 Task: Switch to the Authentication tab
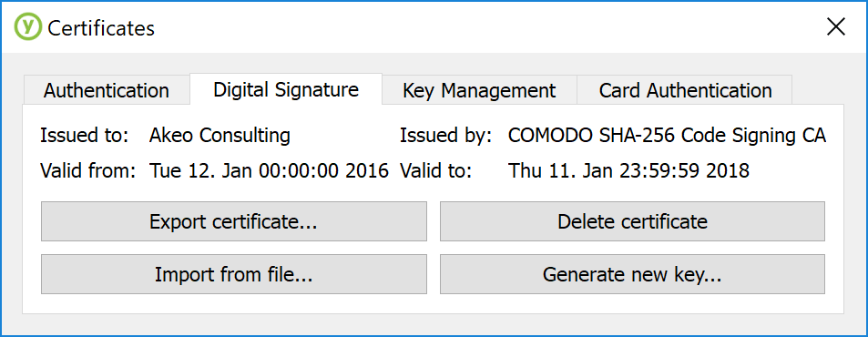[107, 90]
